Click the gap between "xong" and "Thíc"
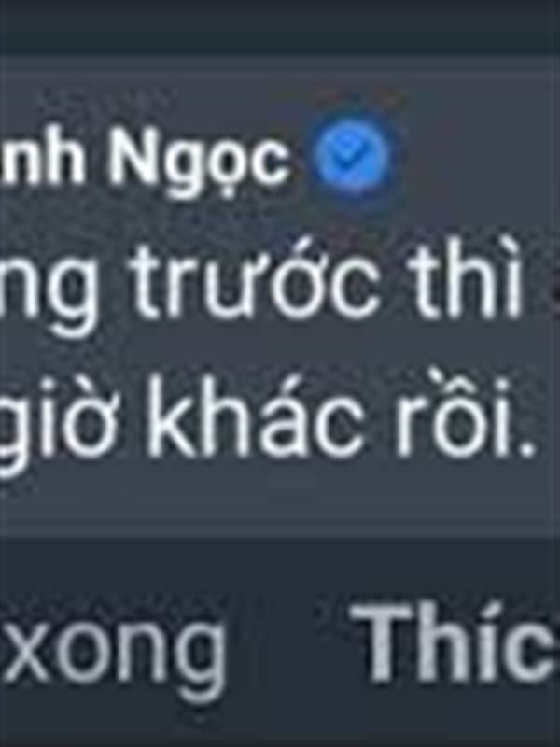This screenshot has height=747, width=560. [288, 648]
